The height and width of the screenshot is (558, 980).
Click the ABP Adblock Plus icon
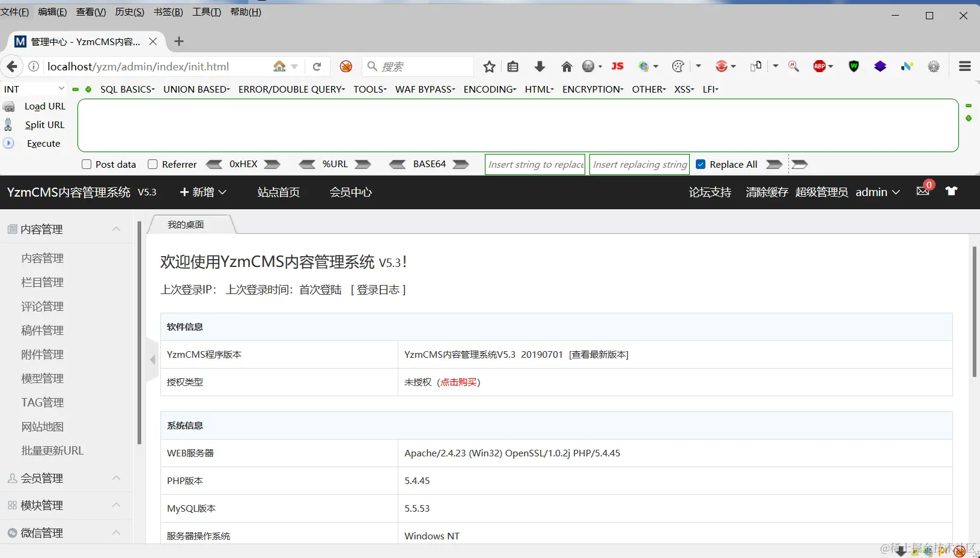pos(820,66)
